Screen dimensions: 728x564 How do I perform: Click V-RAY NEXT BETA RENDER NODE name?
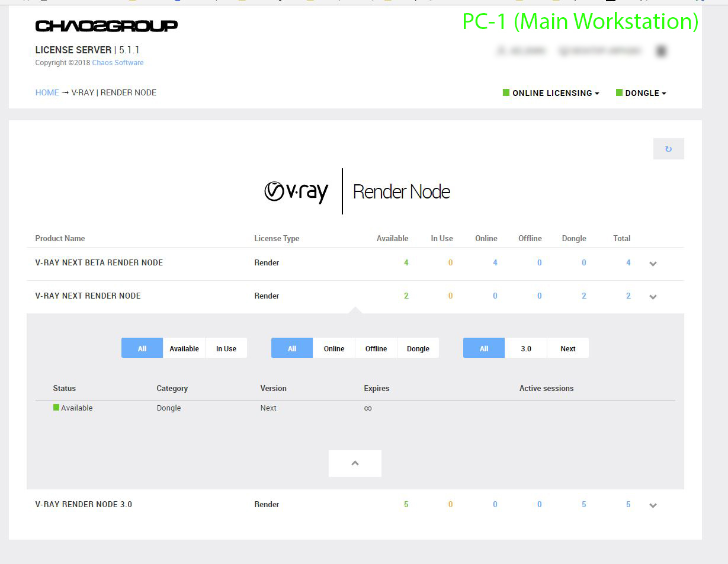point(99,262)
